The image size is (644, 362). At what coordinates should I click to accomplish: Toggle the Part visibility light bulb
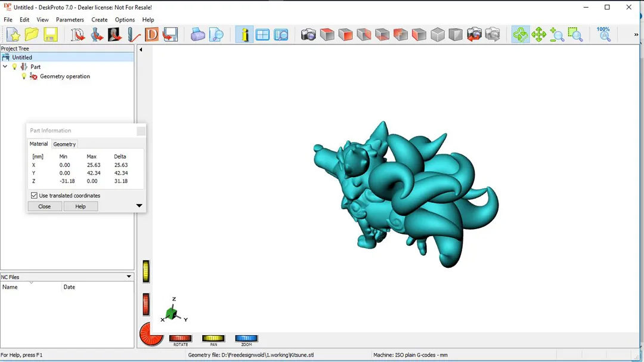[14, 67]
